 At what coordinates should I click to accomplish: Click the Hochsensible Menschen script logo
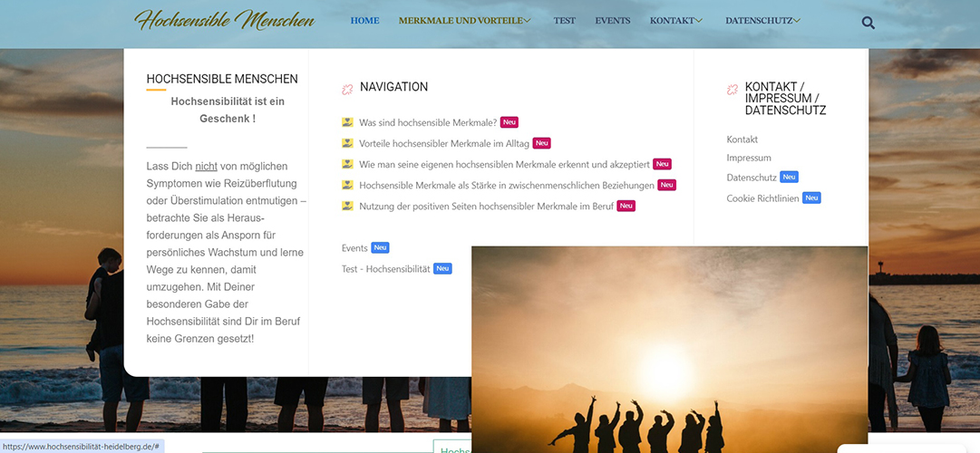(x=224, y=20)
